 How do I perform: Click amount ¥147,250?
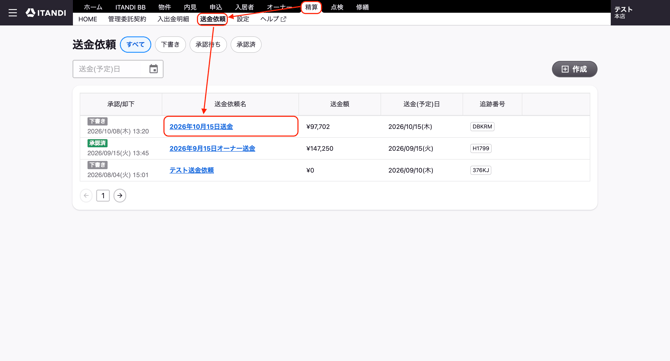tap(320, 148)
